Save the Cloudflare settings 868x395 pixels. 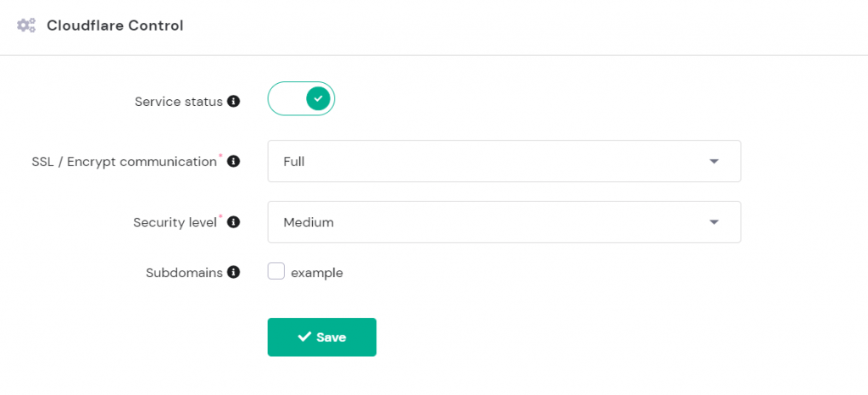click(x=322, y=337)
